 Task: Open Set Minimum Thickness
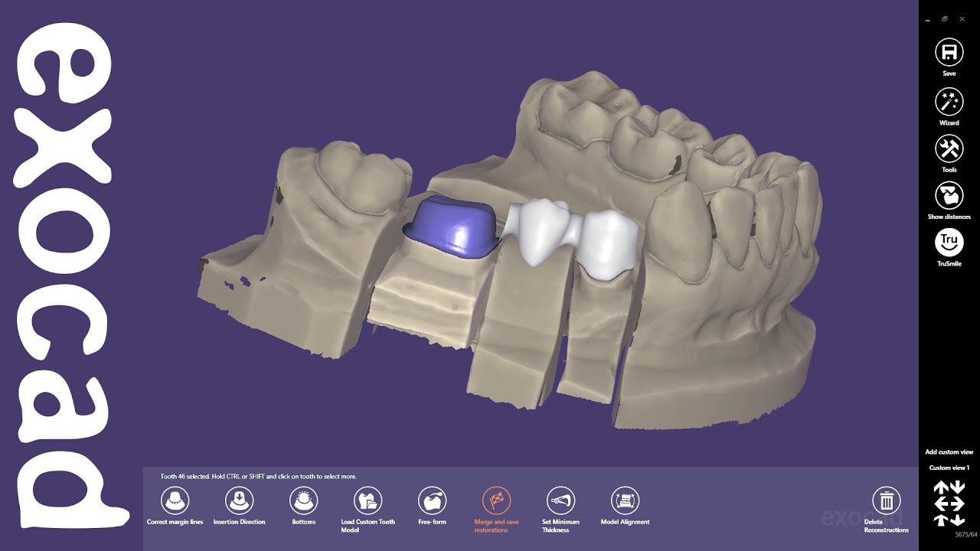[x=560, y=501]
